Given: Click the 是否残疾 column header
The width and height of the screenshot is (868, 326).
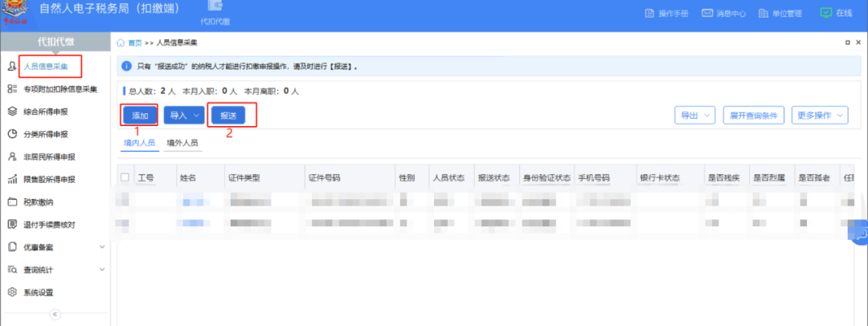Looking at the screenshot, I should point(723,178).
